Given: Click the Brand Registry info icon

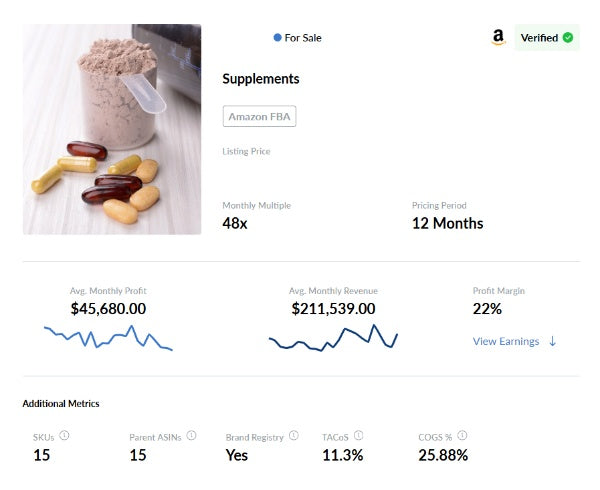Looking at the screenshot, I should pyautogui.click(x=293, y=435).
